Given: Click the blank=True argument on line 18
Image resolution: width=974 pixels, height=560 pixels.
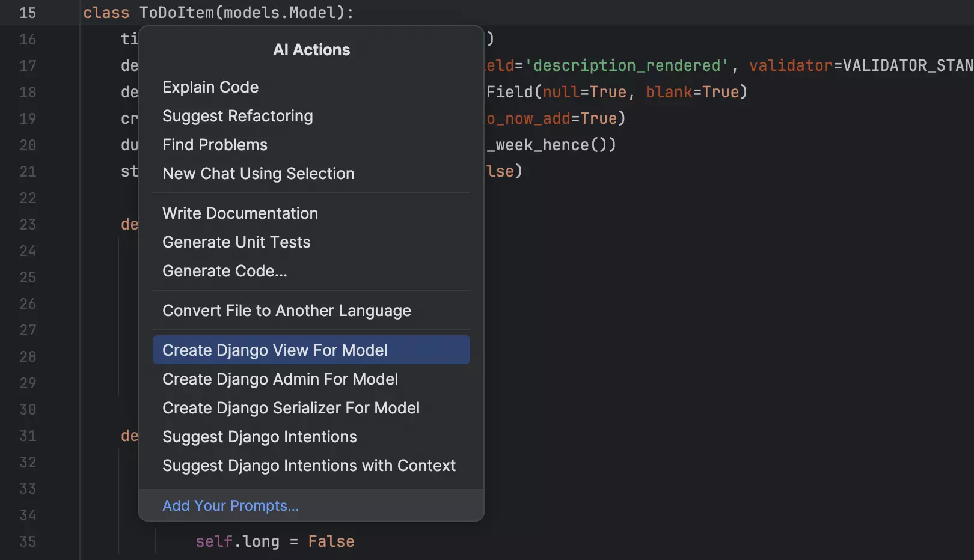Looking at the screenshot, I should tap(691, 92).
